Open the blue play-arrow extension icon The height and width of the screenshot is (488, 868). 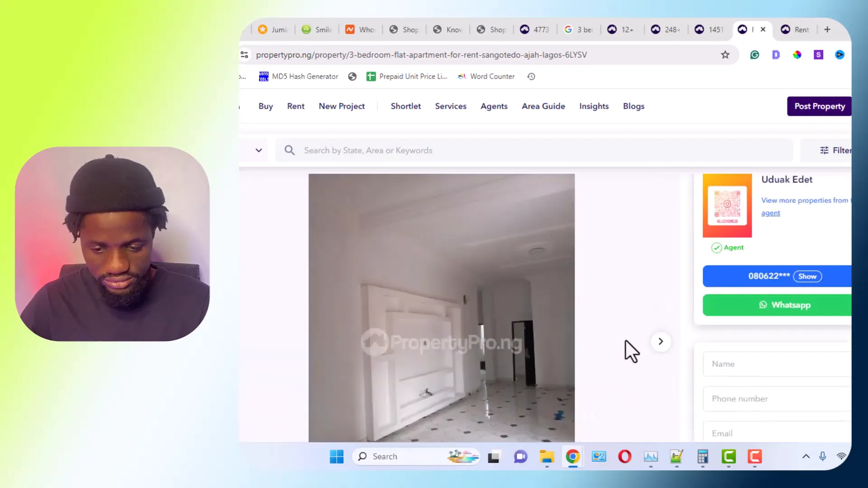coord(840,55)
